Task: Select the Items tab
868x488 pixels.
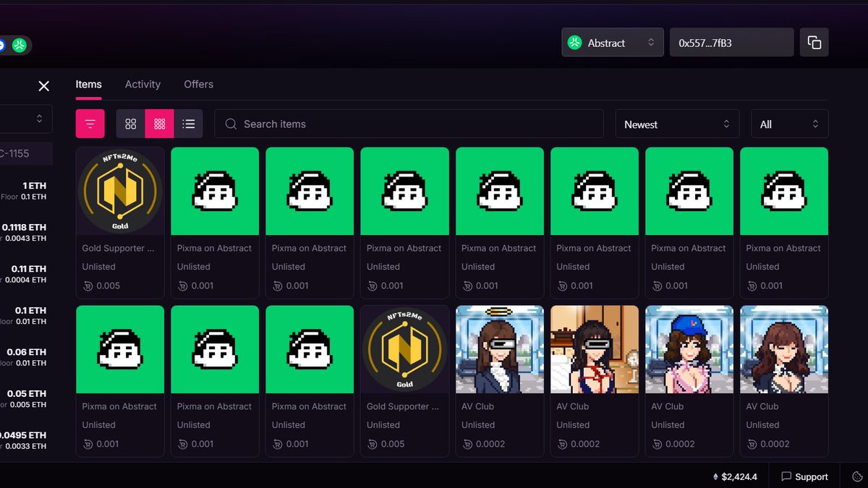Action: pos(89,85)
